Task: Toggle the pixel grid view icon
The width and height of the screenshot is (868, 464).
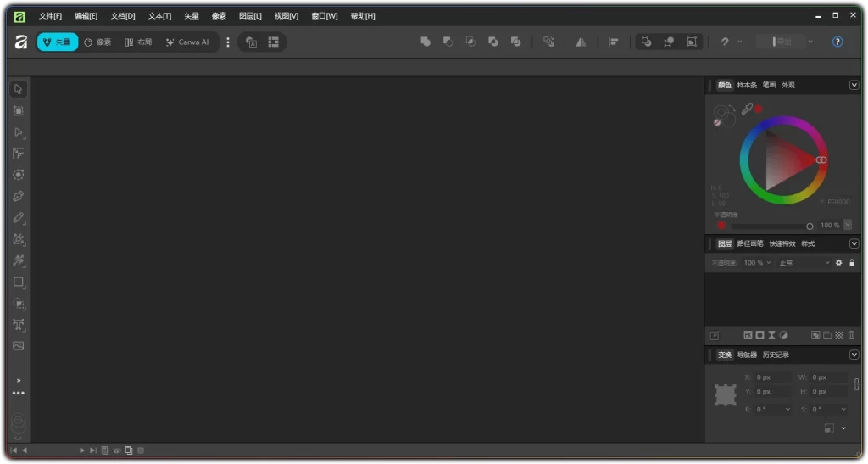Action: [274, 42]
